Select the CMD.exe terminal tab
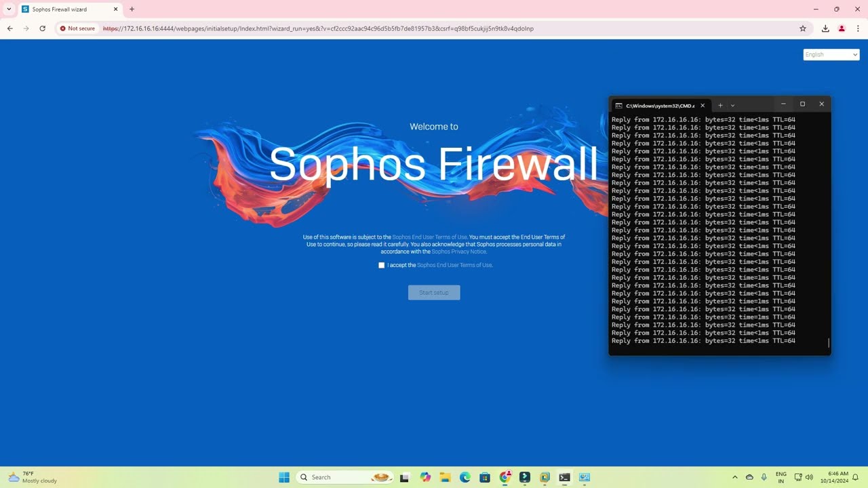Image resolution: width=868 pixels, height=488 pixels. (x=661, y=105)
